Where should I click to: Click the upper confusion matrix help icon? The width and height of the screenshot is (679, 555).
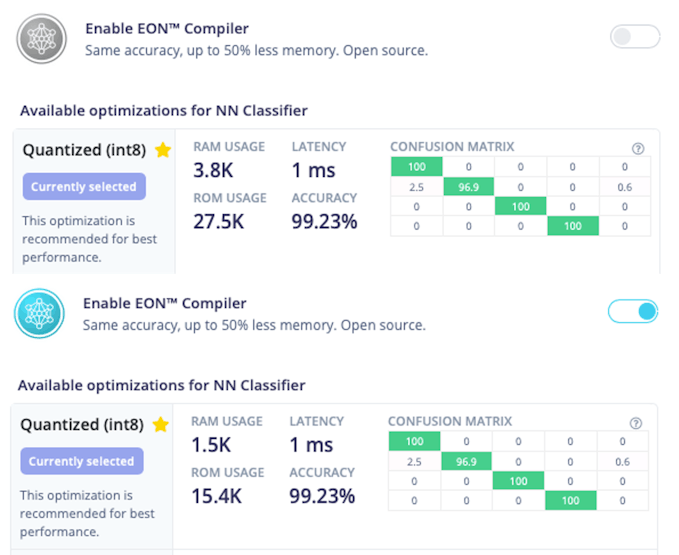tap(638, 148)
